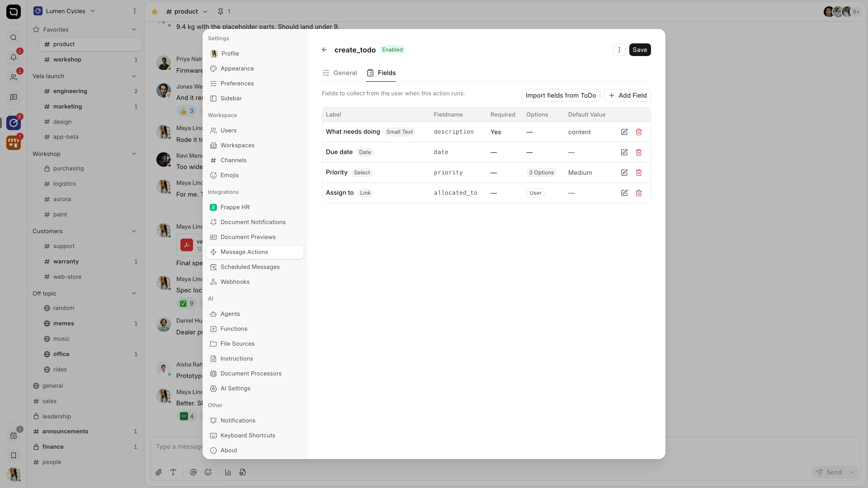
Task: Select the Fields tab
Action: pos(381,73)
